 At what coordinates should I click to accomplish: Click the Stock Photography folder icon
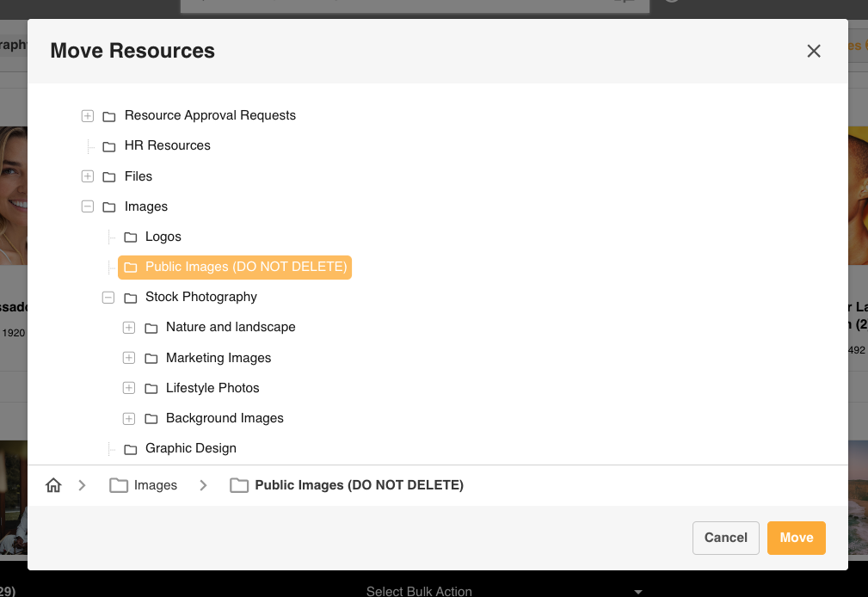pos(130,298)
